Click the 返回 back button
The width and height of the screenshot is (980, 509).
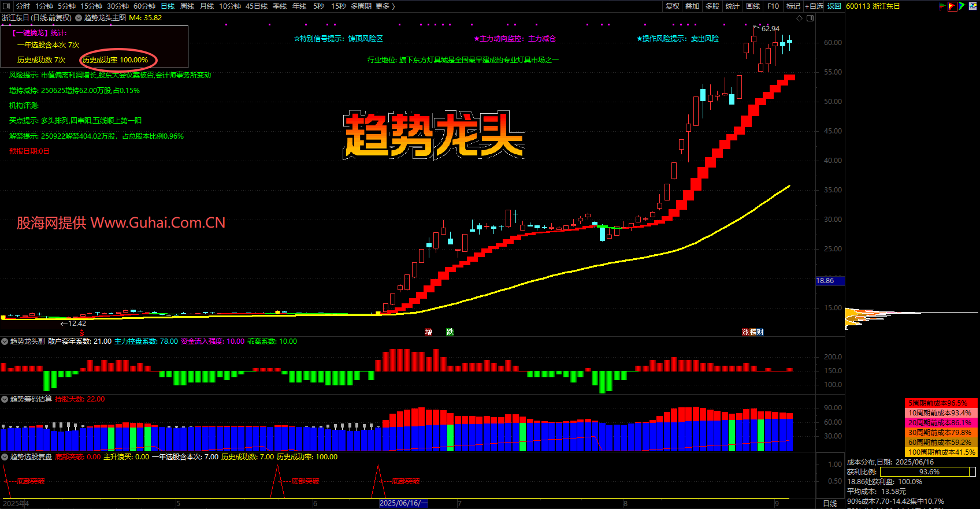(x=834, y=6)
